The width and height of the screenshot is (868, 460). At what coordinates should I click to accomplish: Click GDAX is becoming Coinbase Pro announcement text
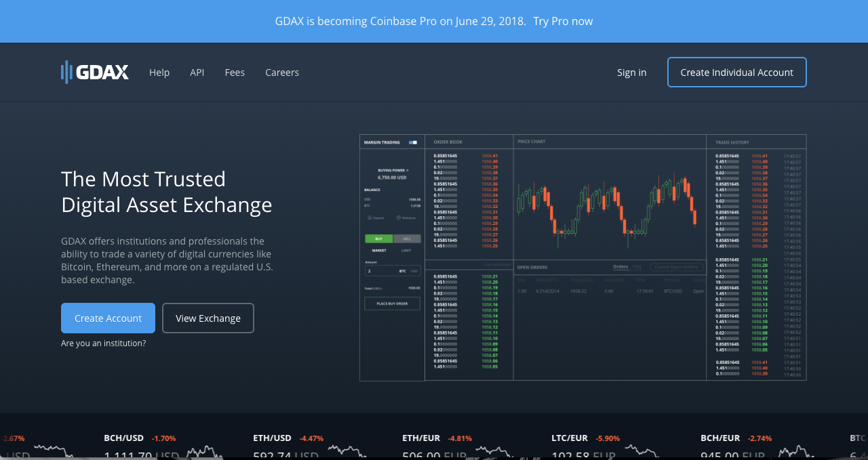tap(400, 21)
